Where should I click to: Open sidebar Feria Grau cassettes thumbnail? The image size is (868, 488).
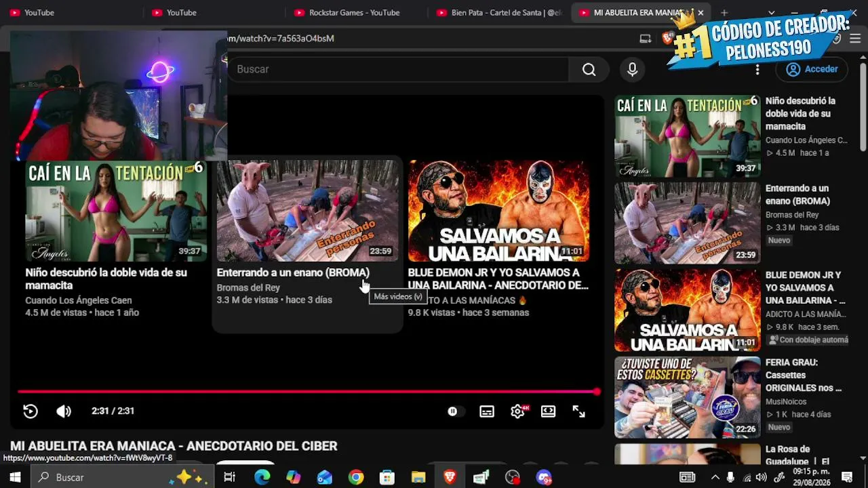pyautogui.click(x=688, y=397)
